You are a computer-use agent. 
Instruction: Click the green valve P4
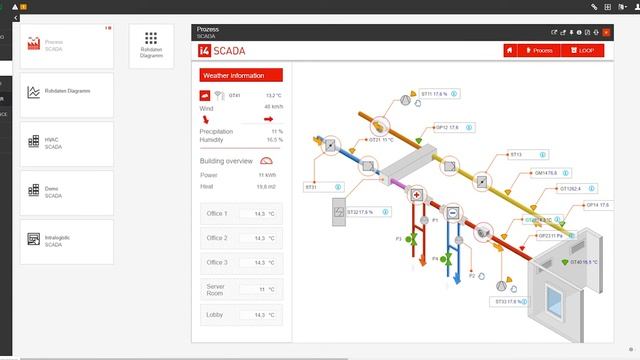[x=447, y=259]
